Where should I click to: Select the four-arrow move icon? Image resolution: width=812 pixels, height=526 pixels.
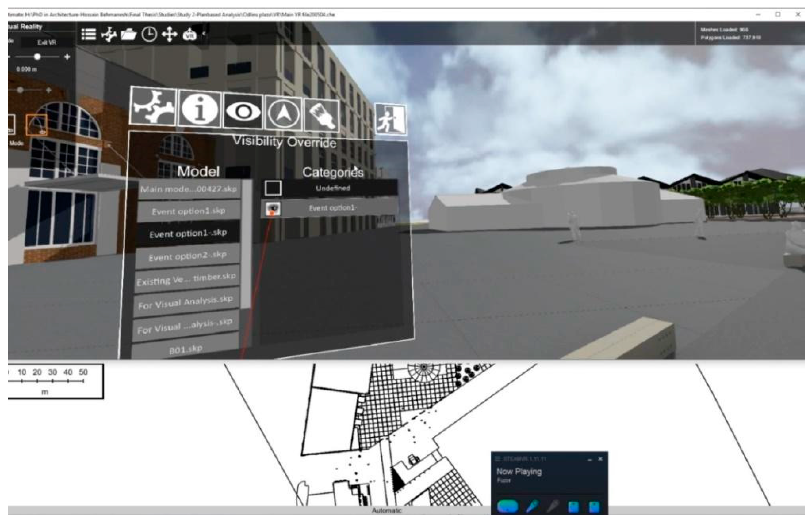[169, 34]
